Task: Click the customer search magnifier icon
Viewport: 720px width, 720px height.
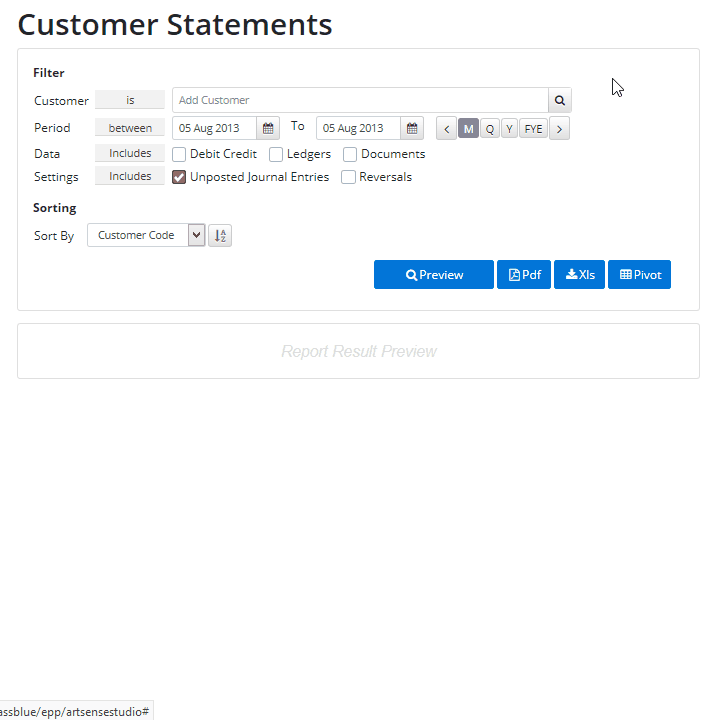Action: [x=559, y=100]
